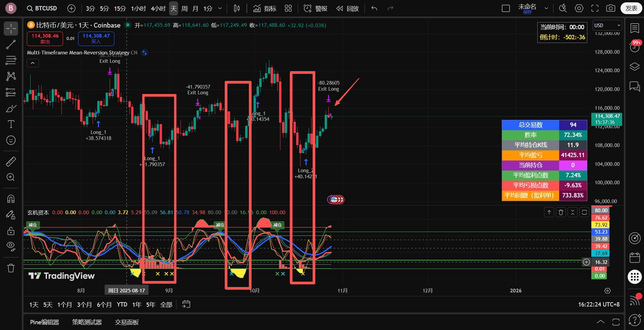Hide all drawings with eye icon
Viewport: 644px width, 330px height.
pyautogui.click(x=11, y=246)
